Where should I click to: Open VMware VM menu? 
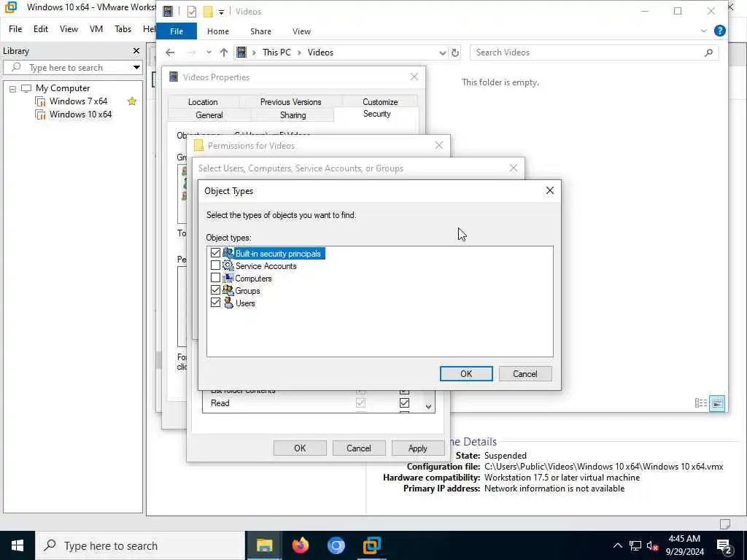96,29
